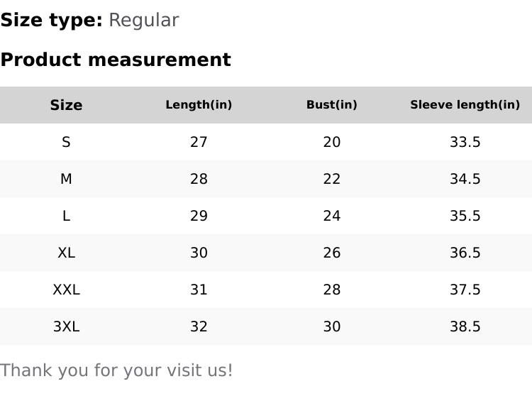532x396 pixels.
Task: Click the Bust(in) column header
Action: point(331,105)
